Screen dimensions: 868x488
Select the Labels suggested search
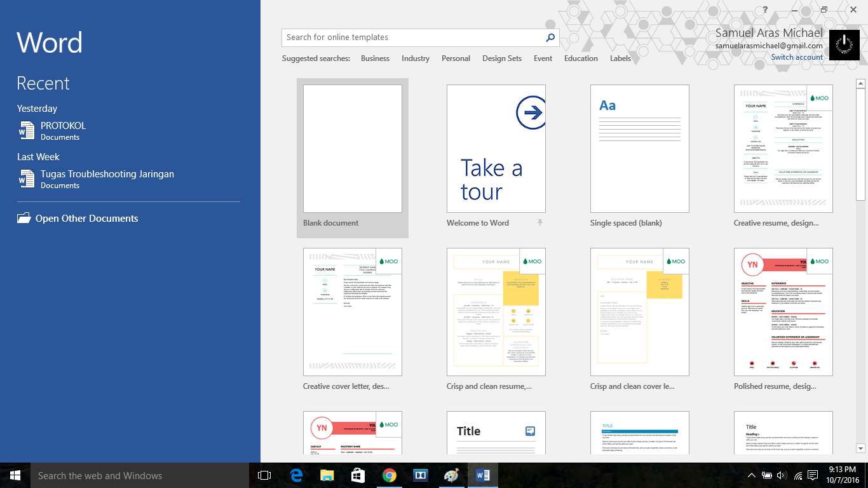pyautogui.click(x=620, y=58)
